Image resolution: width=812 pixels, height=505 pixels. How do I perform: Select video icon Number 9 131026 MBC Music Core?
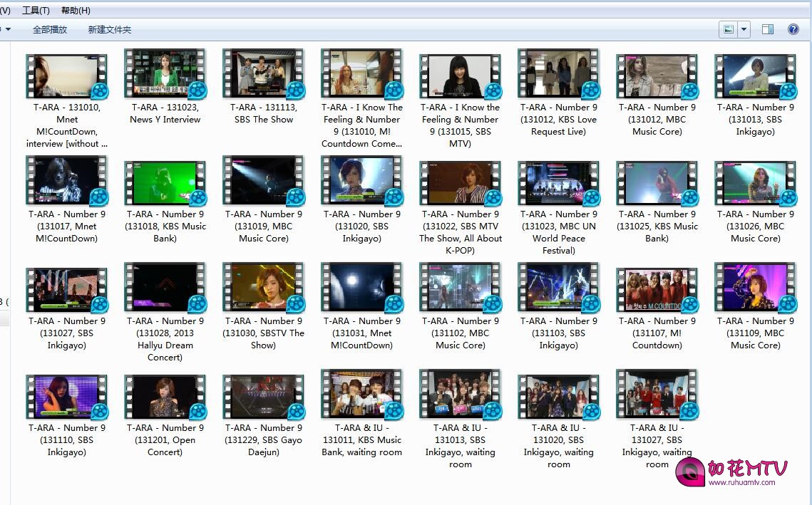point(756,182)
